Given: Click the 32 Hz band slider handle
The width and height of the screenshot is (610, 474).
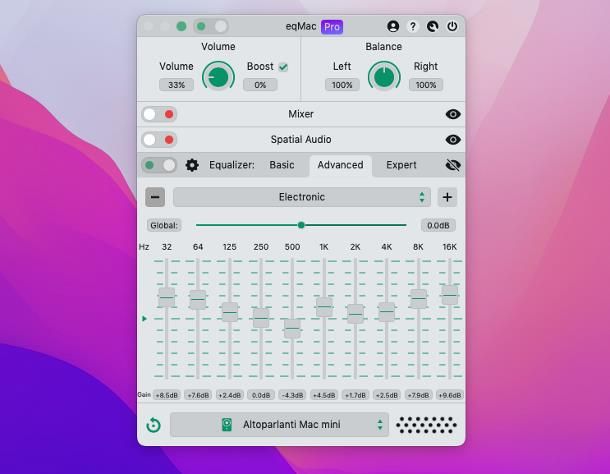Looking at the screenshot, I should [x=167, y=298].
